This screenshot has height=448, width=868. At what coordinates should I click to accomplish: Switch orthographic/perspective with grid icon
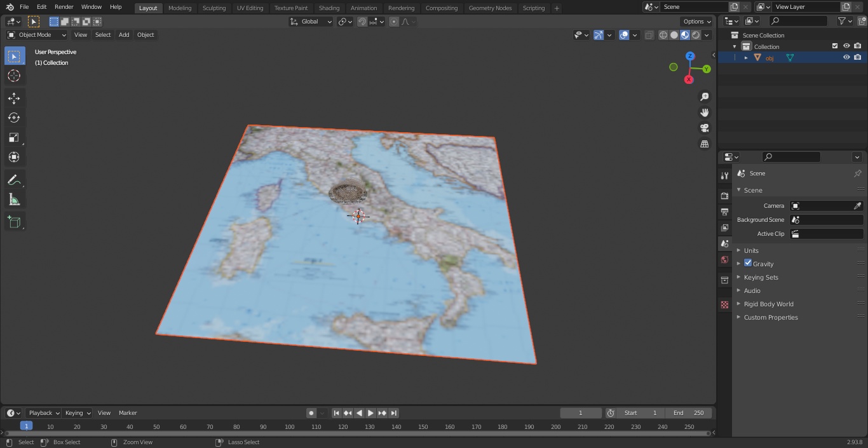pyautogui.click(x=704, y=144)
